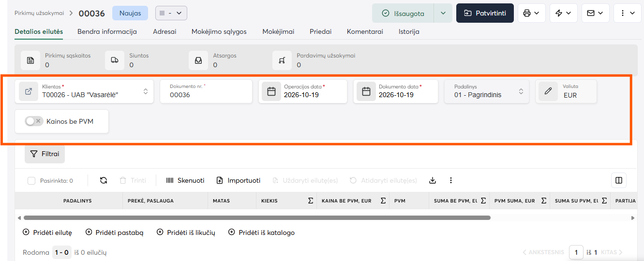Open the color label dropdown beside Naujas
Image resolution: width=644 pixels, height=261 pixels.
click(171, 13)
